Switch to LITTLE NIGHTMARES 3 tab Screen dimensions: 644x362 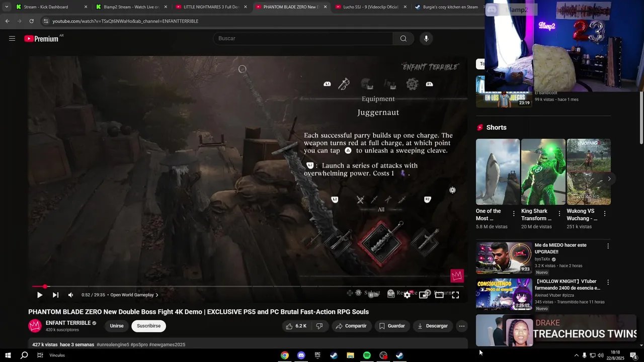click(210, 7)
